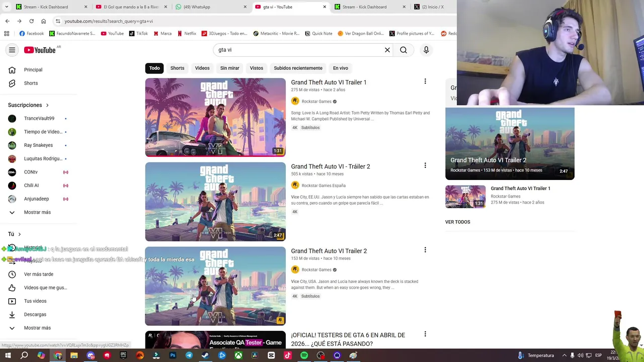Screen dimensions: 644x362
Task: Open Rockstar Games España channel link
Action: coord(324,186)
